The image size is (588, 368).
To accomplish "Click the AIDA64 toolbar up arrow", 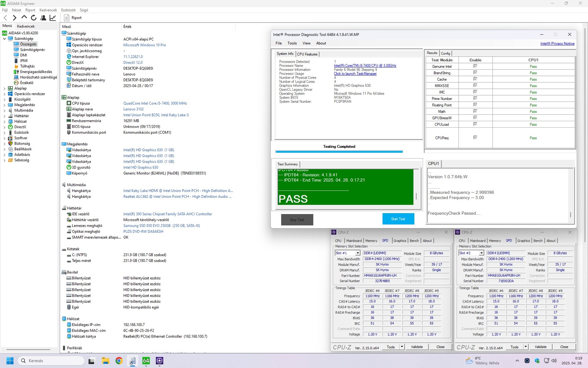I will tap(24, 17).
